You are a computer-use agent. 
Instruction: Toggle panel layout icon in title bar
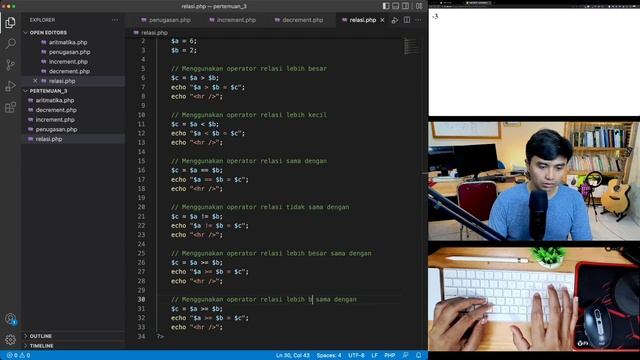coord(396,6)
